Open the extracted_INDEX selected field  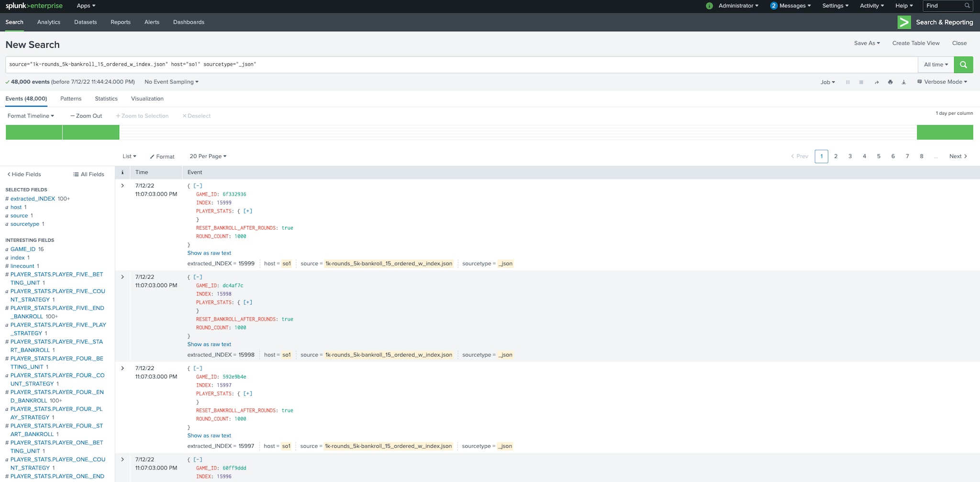click(x=33, y=199)
